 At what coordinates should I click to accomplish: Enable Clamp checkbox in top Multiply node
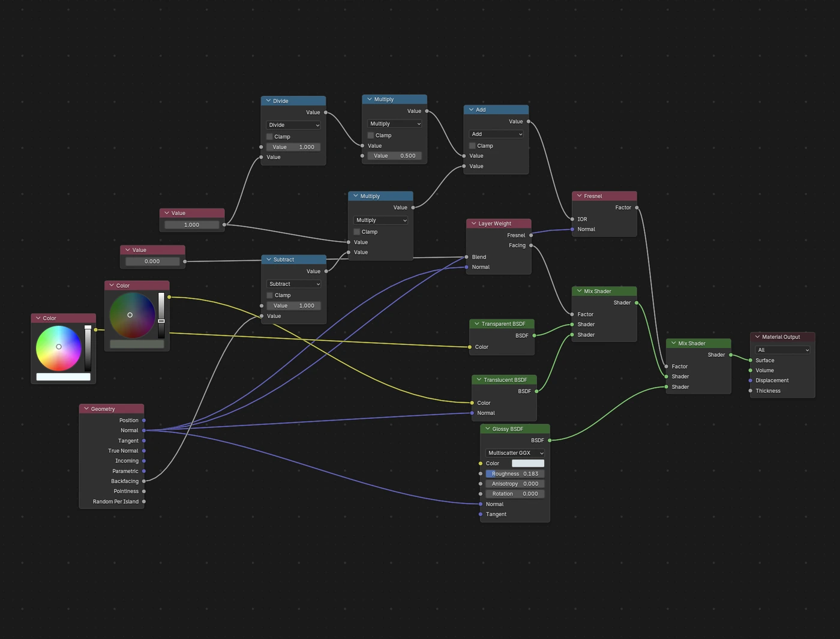371,136
